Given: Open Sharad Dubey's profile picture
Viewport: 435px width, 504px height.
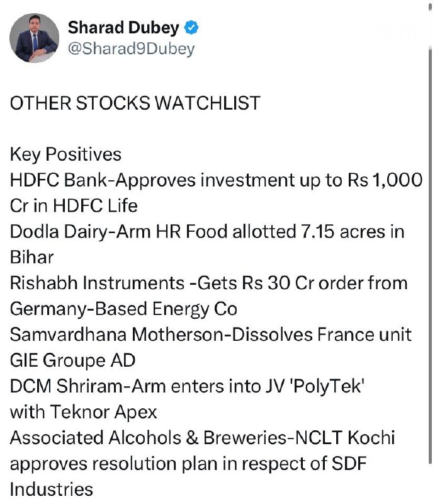Looking at the screenshot, I should [35, 38].
